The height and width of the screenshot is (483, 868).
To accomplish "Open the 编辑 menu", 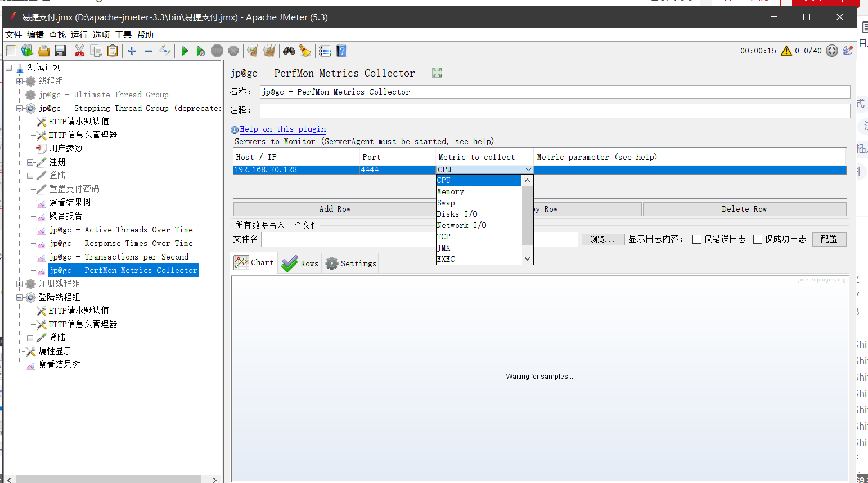I will (35, 35).
